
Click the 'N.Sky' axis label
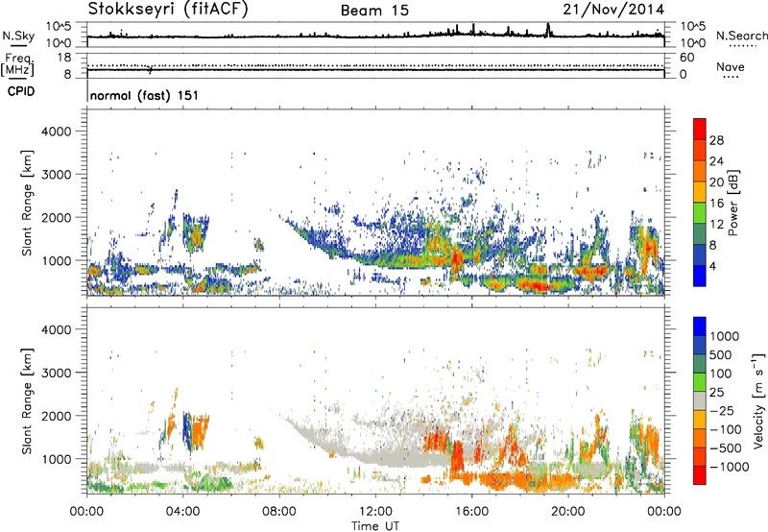pyautogui.click(x=18, y=36)
